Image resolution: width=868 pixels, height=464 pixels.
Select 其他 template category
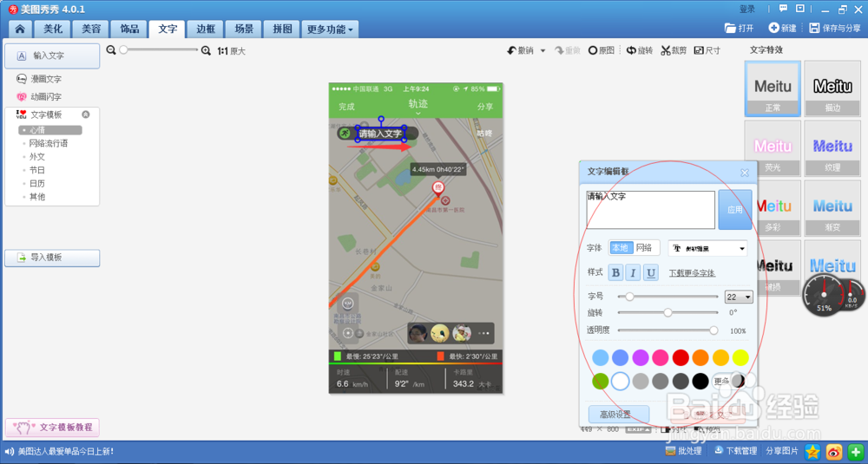tap(37, 196)
